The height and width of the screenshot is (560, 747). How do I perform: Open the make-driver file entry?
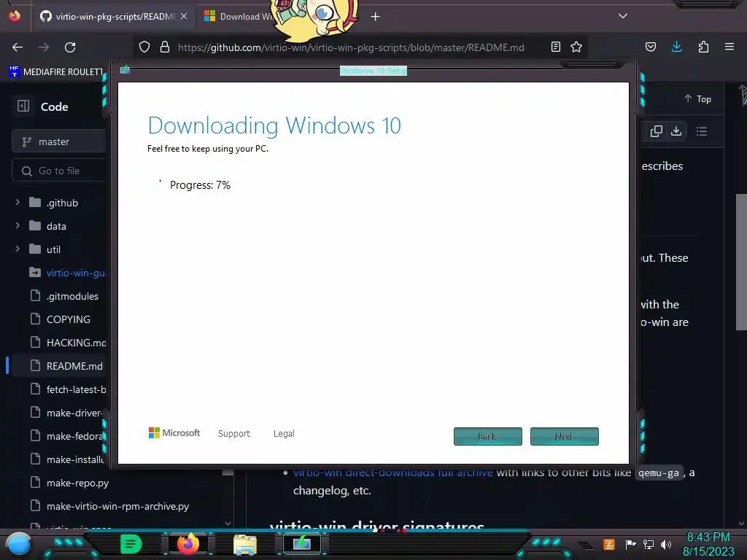(x=74, y=413)
